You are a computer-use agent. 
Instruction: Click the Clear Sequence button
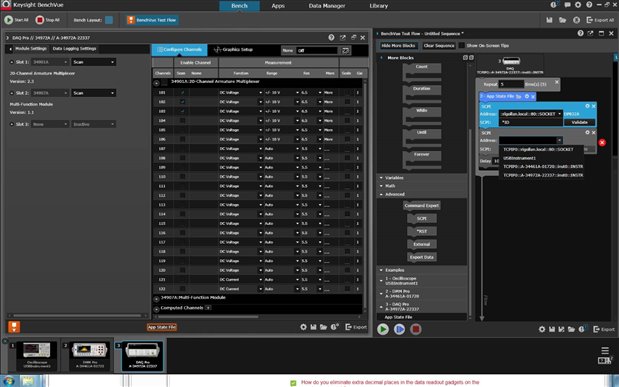(x=439, y=46)
